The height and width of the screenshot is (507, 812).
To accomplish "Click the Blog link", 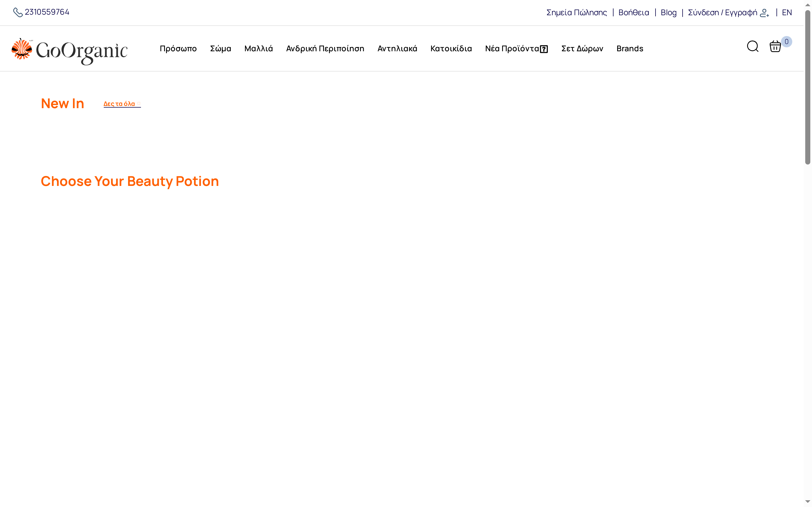I will point(668,12).
